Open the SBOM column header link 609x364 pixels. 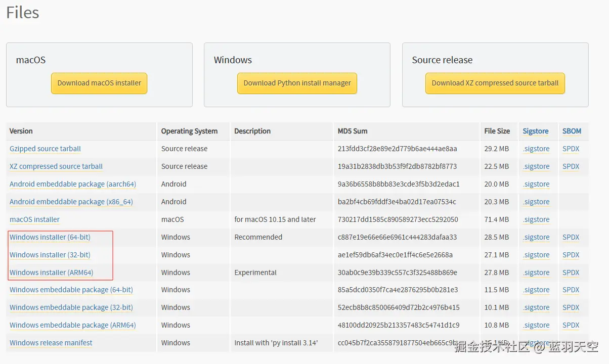coord(572,131)
